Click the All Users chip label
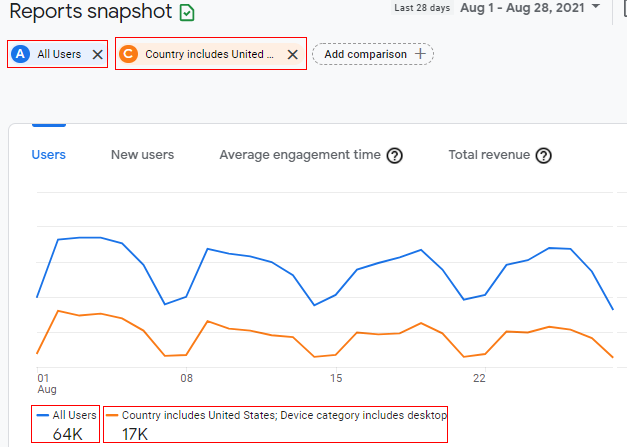627x447 pixels. click(x=59, y=54)
